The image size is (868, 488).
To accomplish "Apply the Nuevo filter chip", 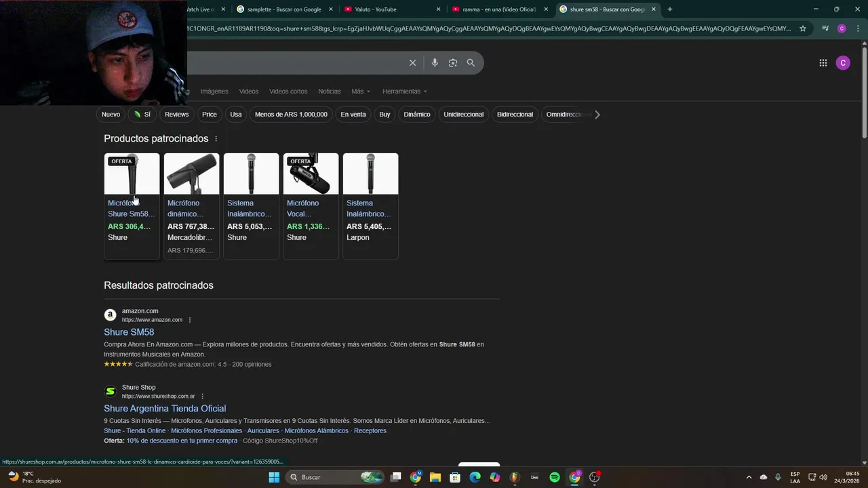I will (111, 115).
